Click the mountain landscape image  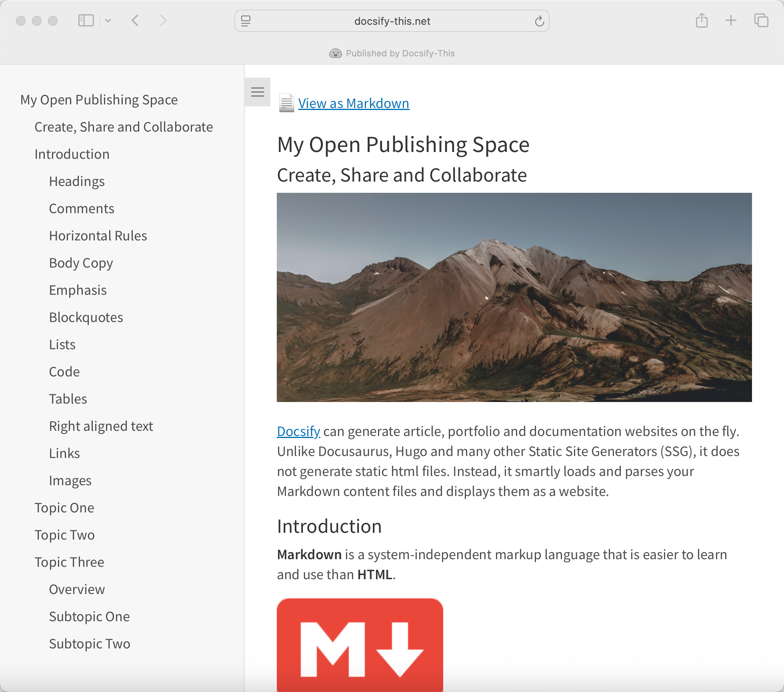coord(514,297)
